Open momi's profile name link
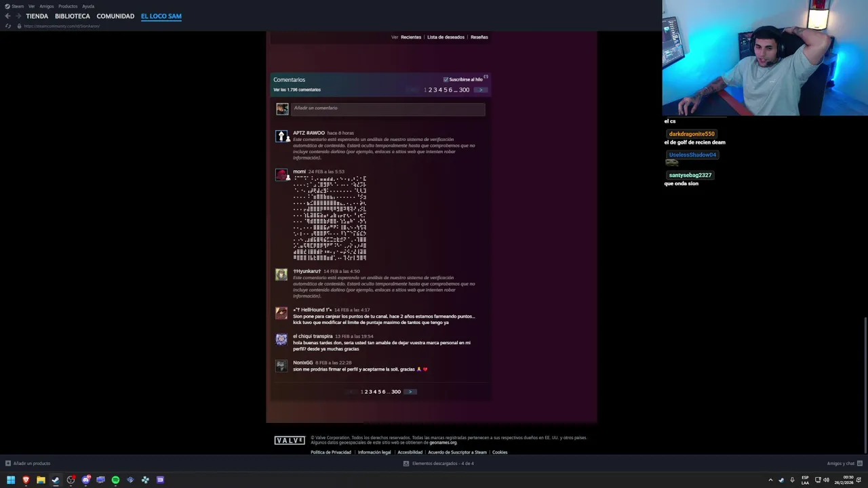The image size is (868, 488). coord(299,171)
